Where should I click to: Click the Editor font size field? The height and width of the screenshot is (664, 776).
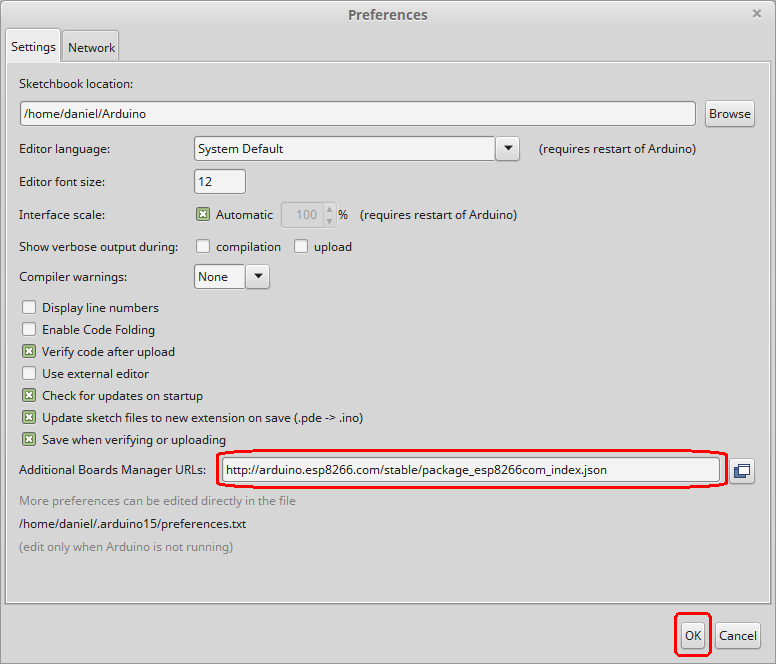219,182
